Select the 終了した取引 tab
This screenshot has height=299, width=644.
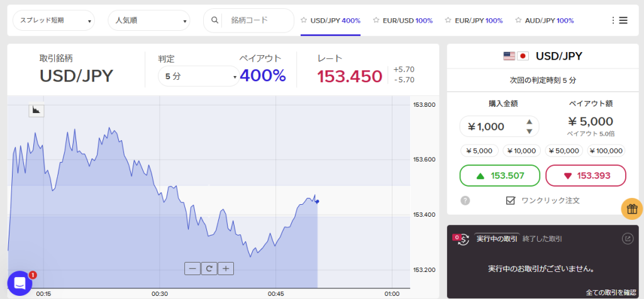pos(543,239)
